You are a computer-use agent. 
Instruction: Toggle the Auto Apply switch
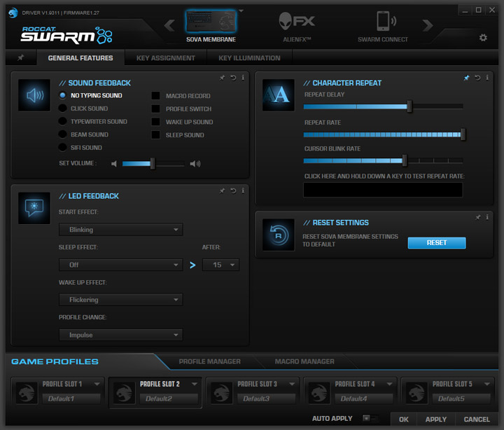[370, 418]
